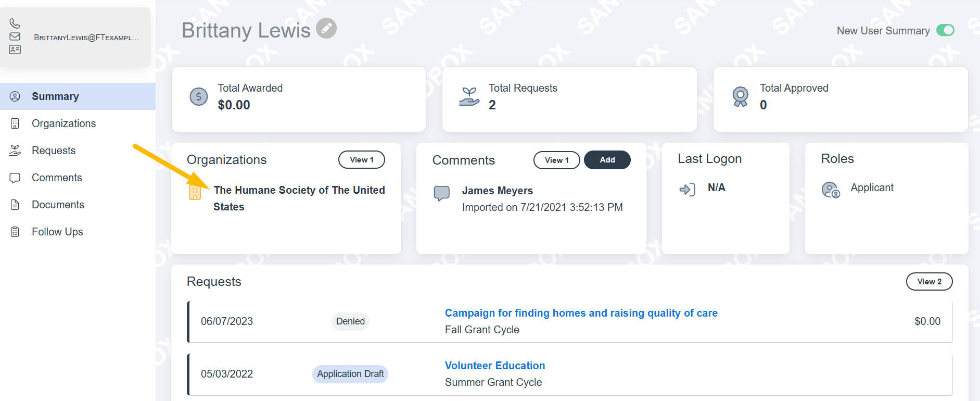This screenshot has height=401, width=980.
Task: Click the Brittany Lewis page heading
Action: tap(246, 30)
